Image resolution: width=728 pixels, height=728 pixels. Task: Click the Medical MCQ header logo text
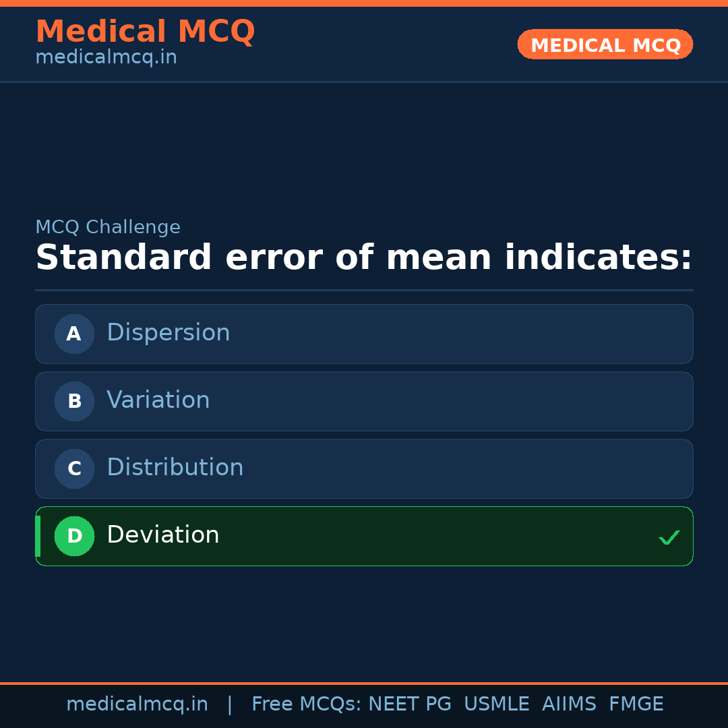coord(145,31)
